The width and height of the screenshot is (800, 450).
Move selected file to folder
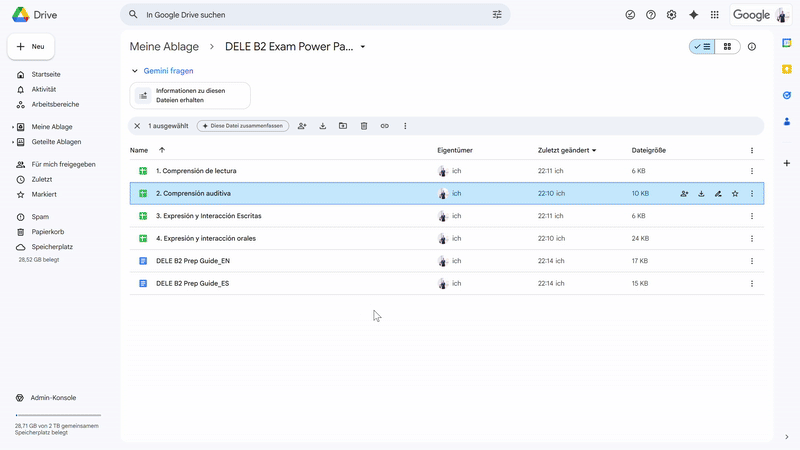(343, 126)
